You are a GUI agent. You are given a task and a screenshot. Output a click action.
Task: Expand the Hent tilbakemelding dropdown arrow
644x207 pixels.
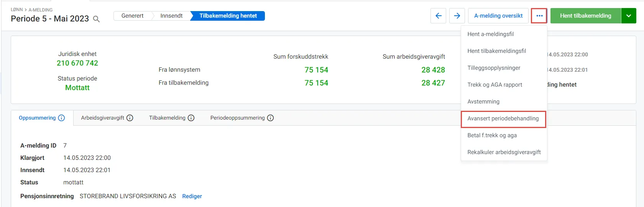pyautogui.click(x=629, y=16)
